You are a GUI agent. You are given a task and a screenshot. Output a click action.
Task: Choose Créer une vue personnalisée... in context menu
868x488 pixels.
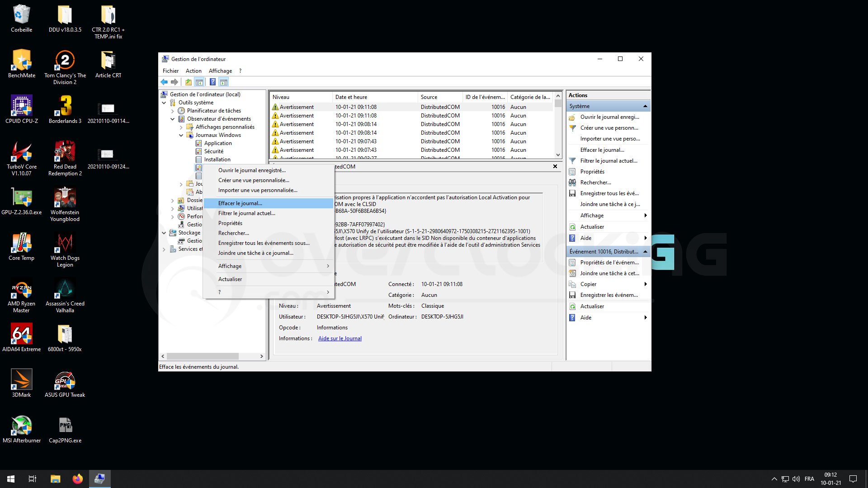pos(269,180)
